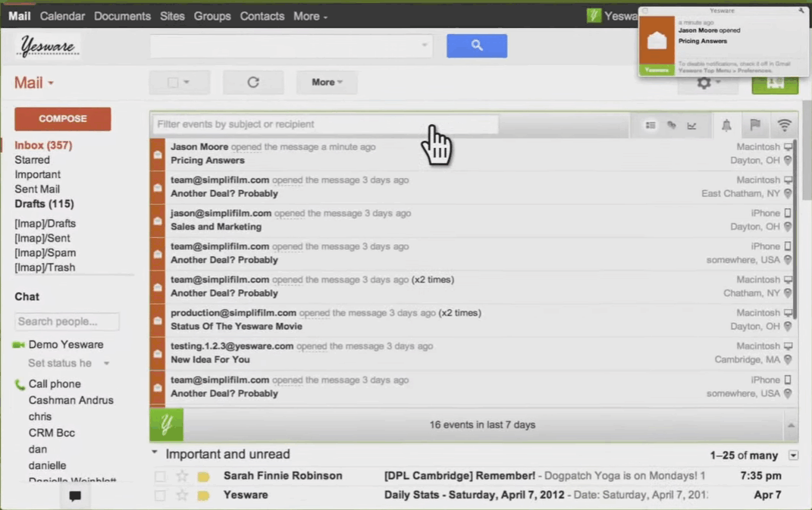This screenshot has height=510, width=812.
Task: Click chat contact CRM Bcc
Action: pos(52,433)
